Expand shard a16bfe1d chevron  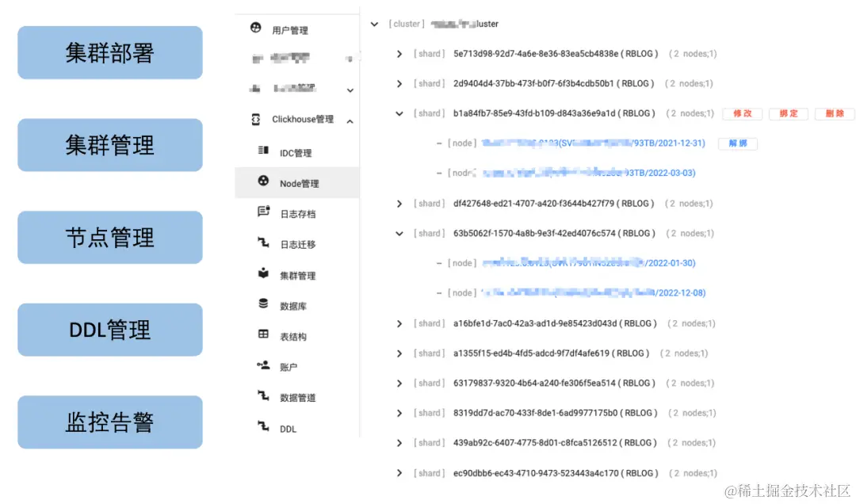(399, 324)
